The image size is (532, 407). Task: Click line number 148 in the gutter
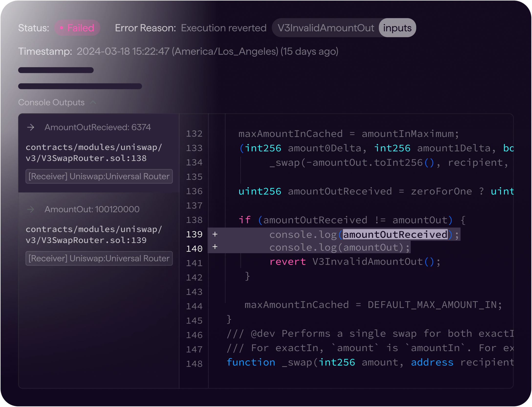click(194, 364)
